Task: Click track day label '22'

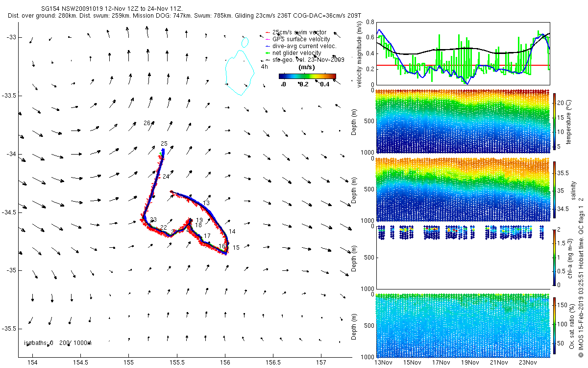Action: pyautogui.click(x=164, y=228)
